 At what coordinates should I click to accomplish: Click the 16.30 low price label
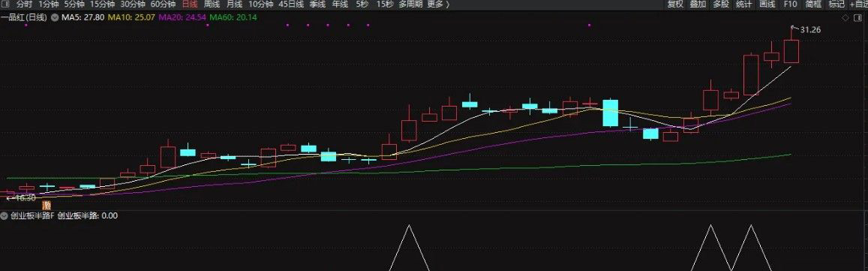pos(25,198)
